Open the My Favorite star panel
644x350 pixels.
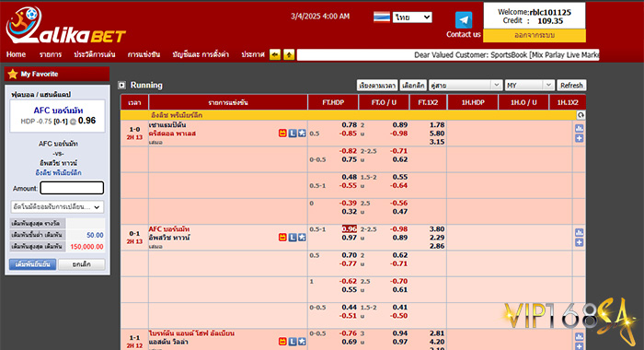[x=57, y=74]
